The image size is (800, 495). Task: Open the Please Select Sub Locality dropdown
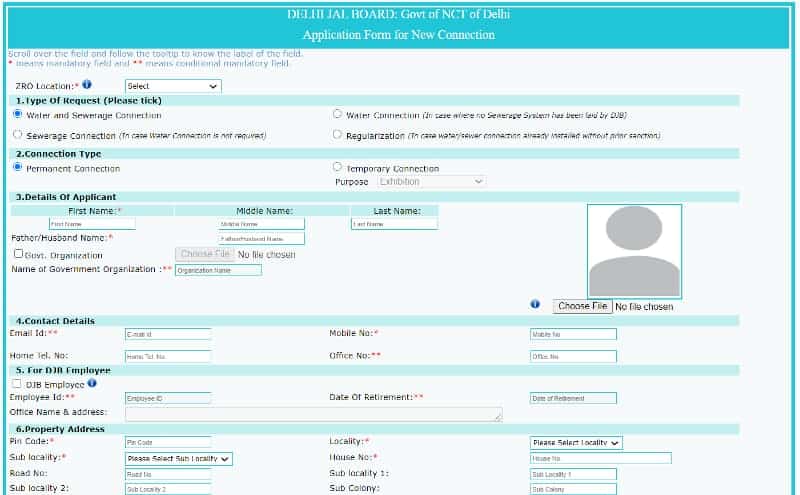point(179,458)
